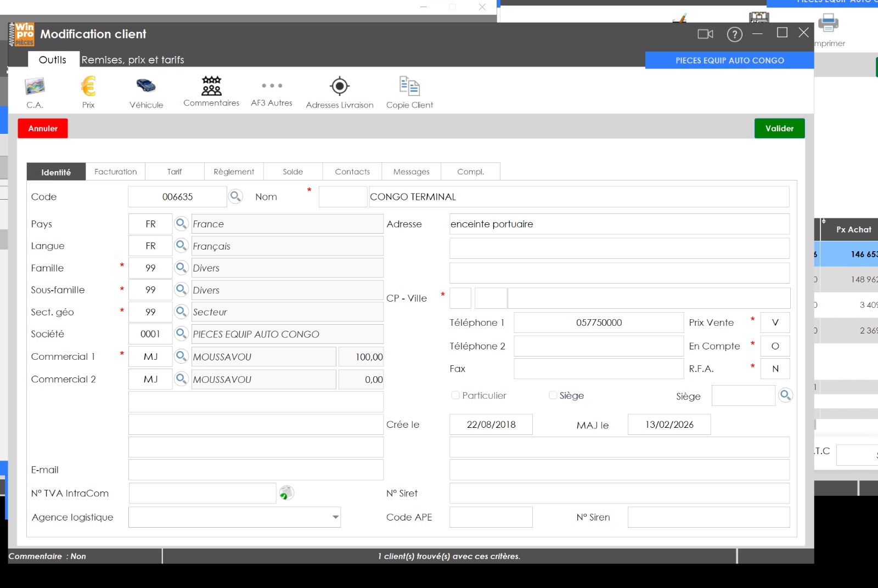Click the search magnifier beside Code field

click(235, 196)
